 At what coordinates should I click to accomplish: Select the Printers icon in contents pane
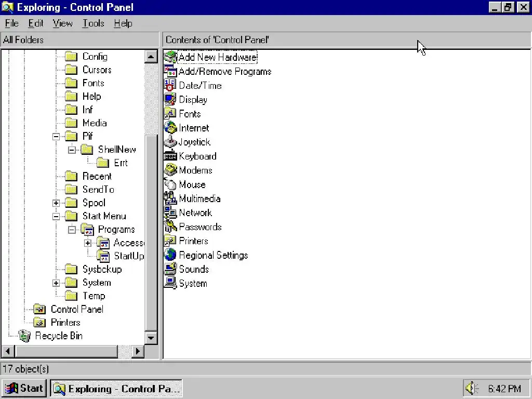click(170, 241)
